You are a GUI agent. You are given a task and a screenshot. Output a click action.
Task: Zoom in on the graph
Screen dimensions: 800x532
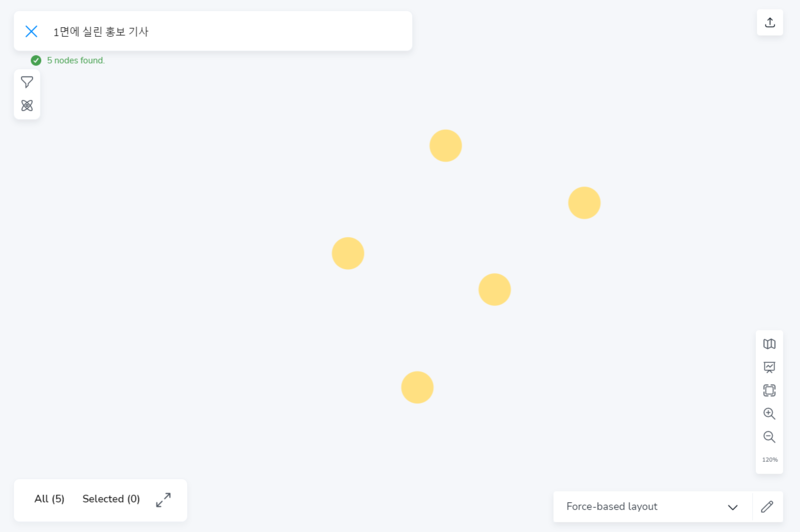pos(769,413)
